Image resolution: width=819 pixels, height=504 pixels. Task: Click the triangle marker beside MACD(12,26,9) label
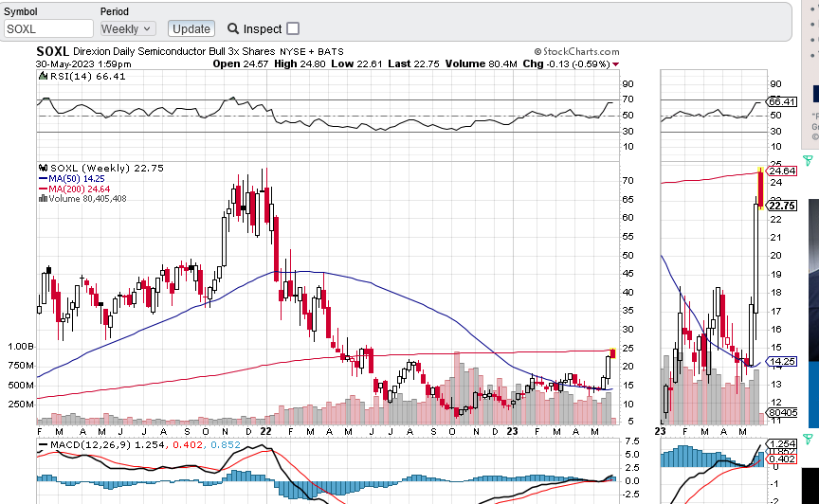(x=41, y=444)
